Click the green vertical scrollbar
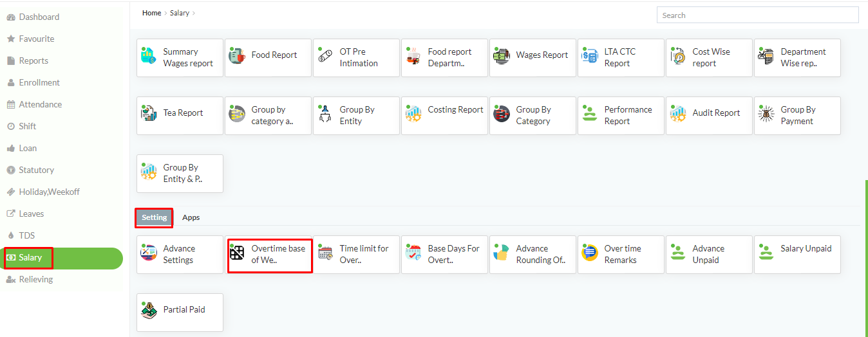The width and height of the screenshot is (868, 337). 866,259
